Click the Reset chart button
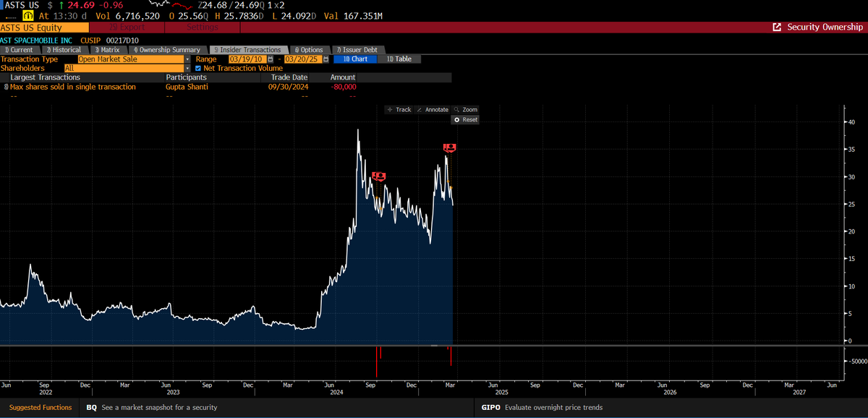 465,119
